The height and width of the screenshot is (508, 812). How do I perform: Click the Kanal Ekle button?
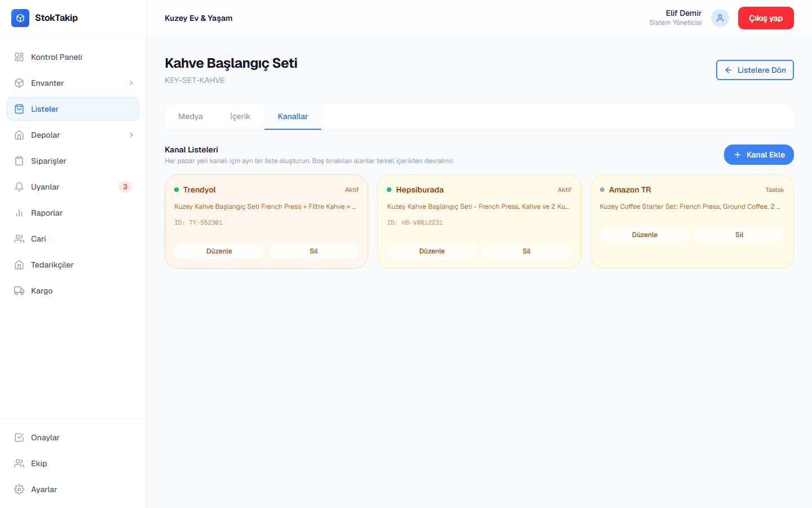click(x=759, y=155)
